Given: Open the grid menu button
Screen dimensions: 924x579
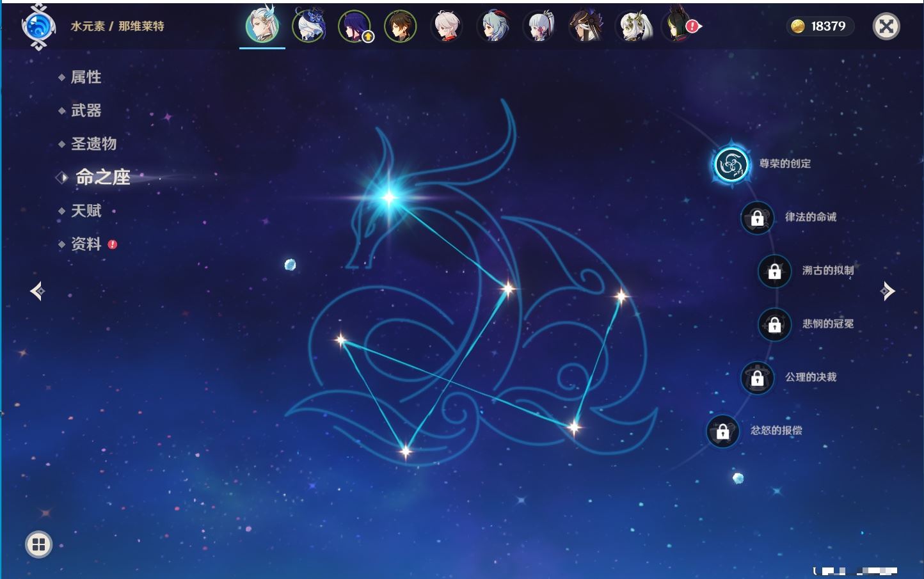Looking at the screenshot, I should click(38, 544).
